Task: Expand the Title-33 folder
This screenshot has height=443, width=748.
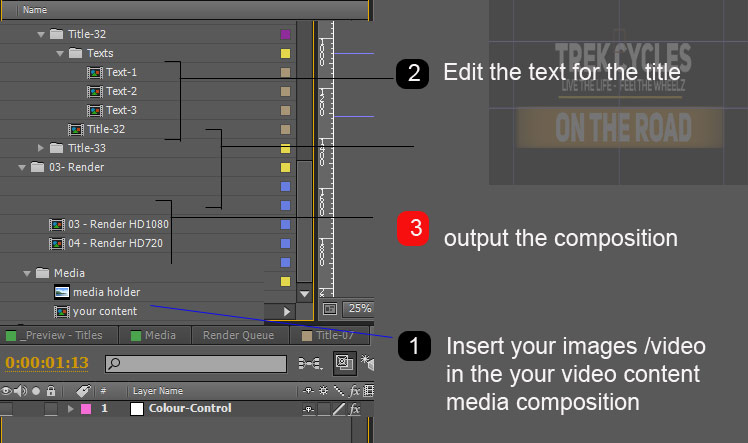Action: tap(41, 148)
